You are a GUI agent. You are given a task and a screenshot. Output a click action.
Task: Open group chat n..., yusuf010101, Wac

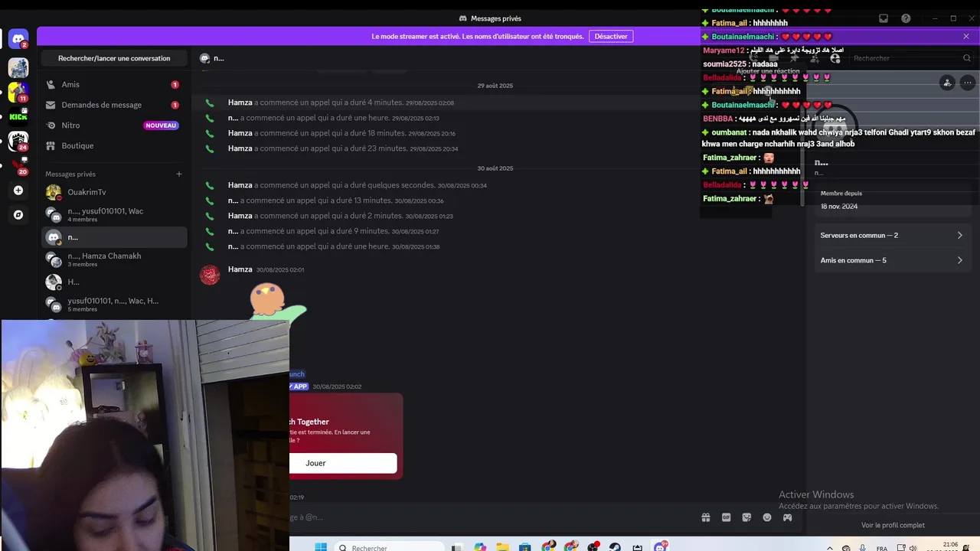coord(114,214)
